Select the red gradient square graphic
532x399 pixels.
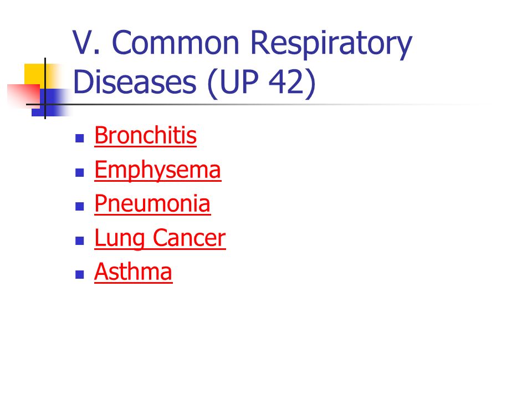point(23,96)
